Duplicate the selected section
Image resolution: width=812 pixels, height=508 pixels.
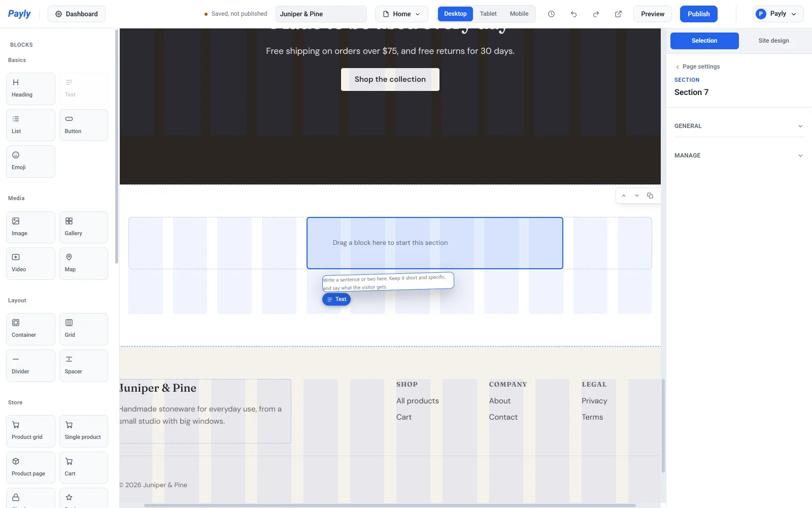[650, 196]
